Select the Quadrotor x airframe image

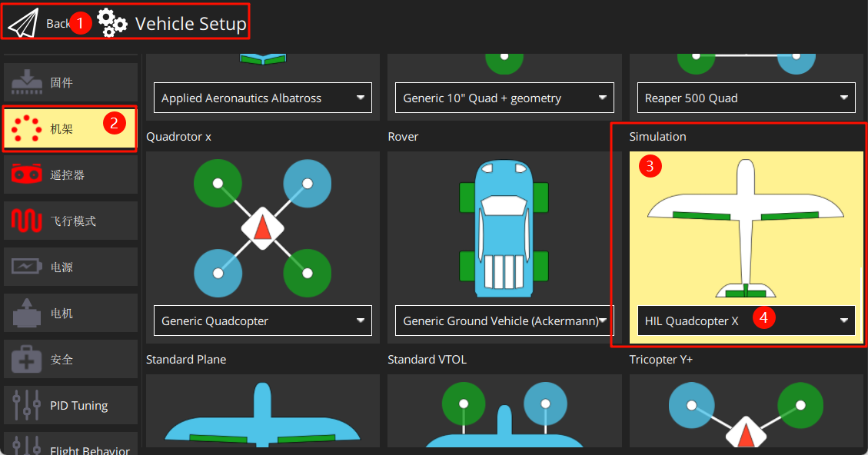[262, 227]
